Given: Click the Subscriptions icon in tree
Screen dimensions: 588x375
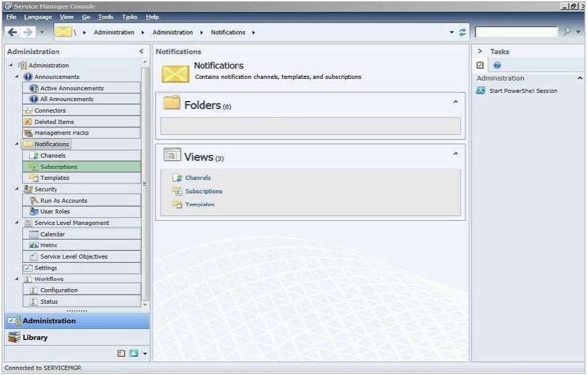Looking at the screenshot, I should coord(34,166).
